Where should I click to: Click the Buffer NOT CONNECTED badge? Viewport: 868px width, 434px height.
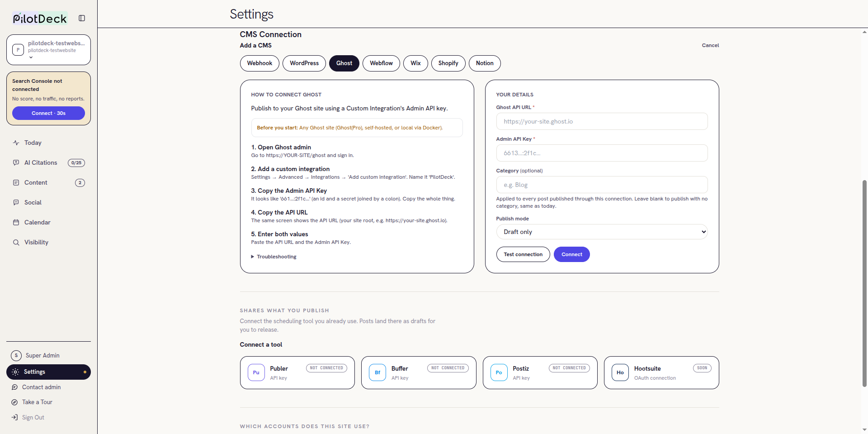click(x=448, y=368)
